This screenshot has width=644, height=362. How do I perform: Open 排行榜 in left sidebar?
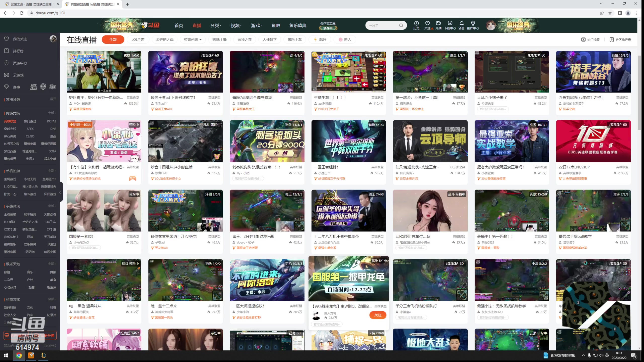[x=18, y=51]
